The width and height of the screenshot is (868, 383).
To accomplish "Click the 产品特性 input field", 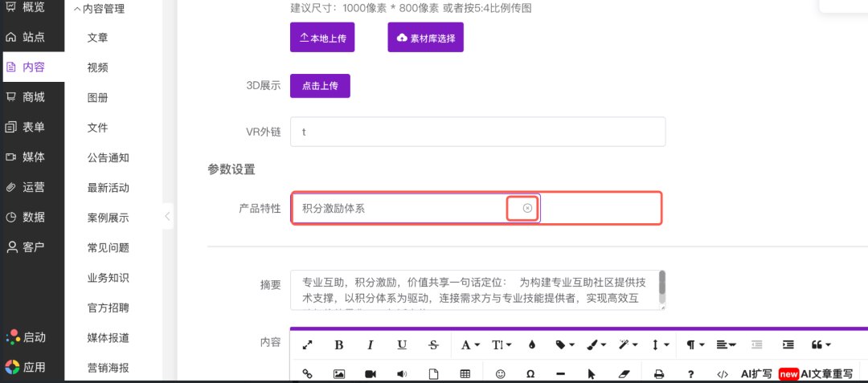I will [416, 208].
